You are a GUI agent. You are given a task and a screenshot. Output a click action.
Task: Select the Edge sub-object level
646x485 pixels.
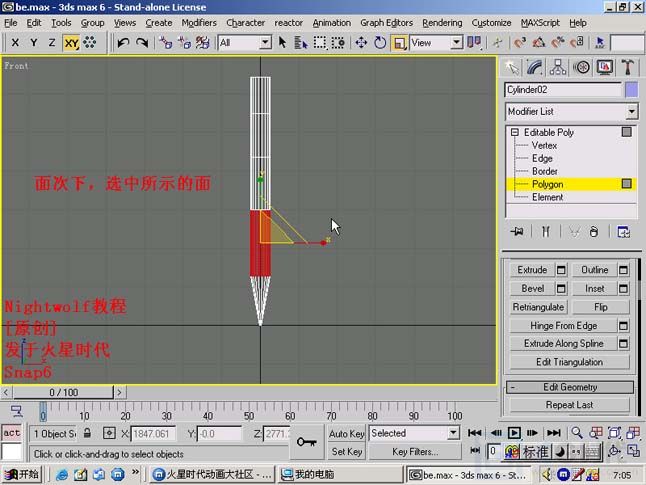click(542, 158)
